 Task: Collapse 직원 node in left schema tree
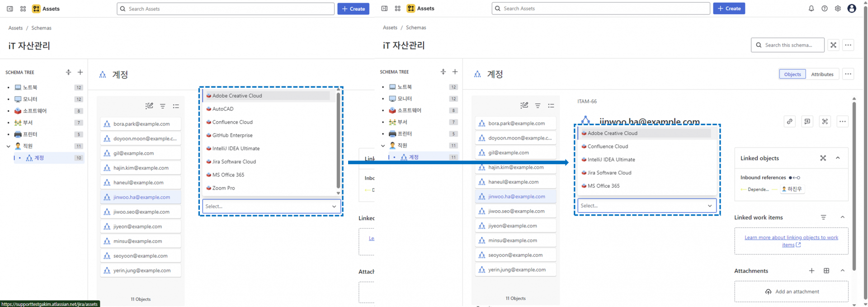(8, 146)
